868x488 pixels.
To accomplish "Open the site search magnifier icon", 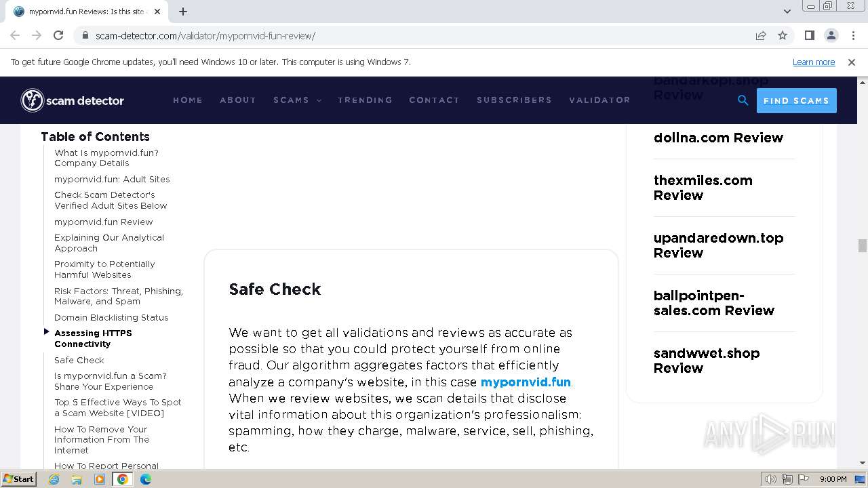I will point(743,100).
